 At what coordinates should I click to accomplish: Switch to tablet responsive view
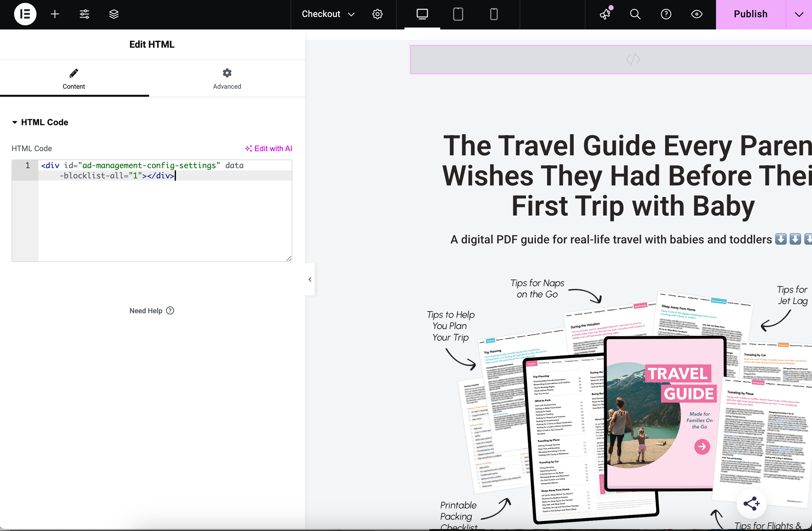coord(458,14)
